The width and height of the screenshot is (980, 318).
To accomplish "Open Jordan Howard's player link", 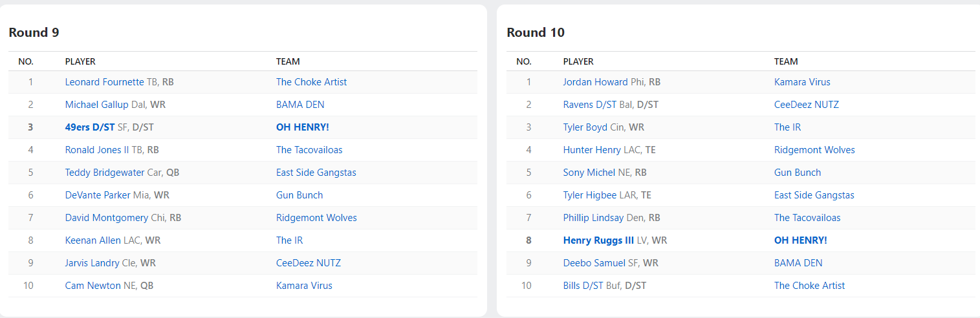I will tap(595, 82).
